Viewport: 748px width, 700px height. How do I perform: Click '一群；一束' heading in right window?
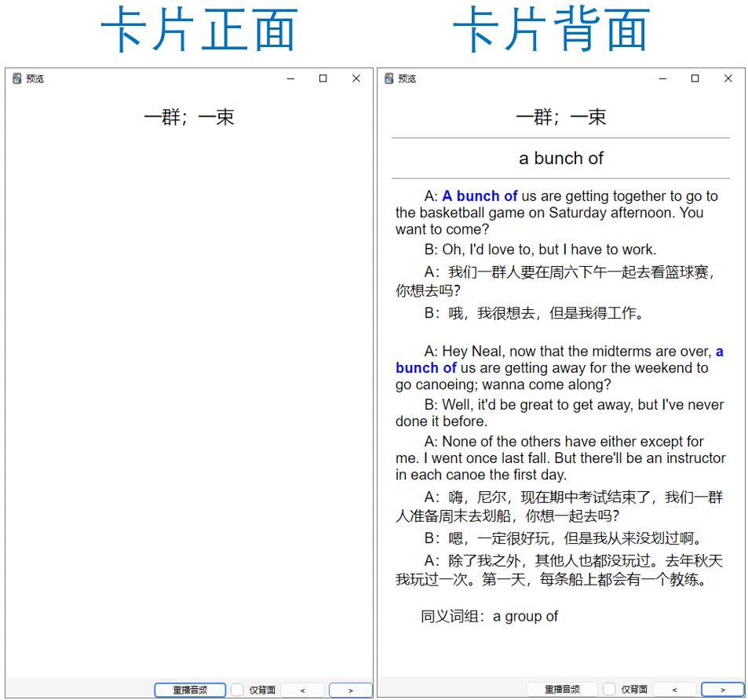point(561,117)
